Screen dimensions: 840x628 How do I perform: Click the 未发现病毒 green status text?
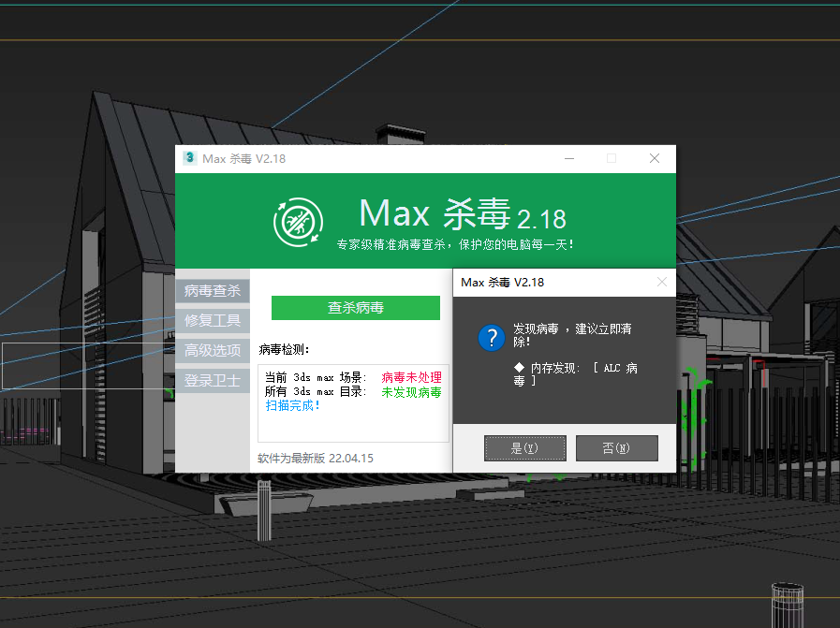click(x=411, y=392)
